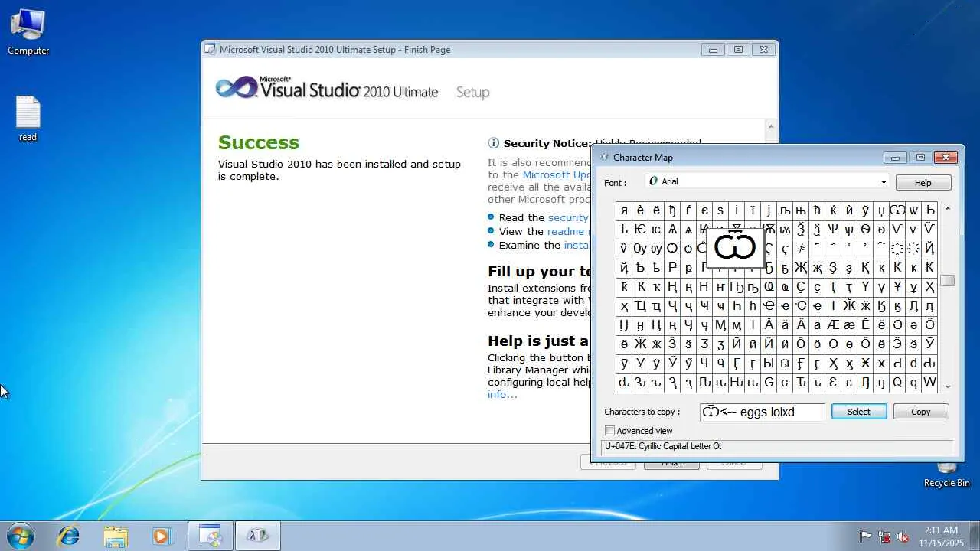Pick the Cyrillic 'я' in the top row
The height and width of the screenshot is (551, 980).
pyautogui.click(x=624, y=210)
